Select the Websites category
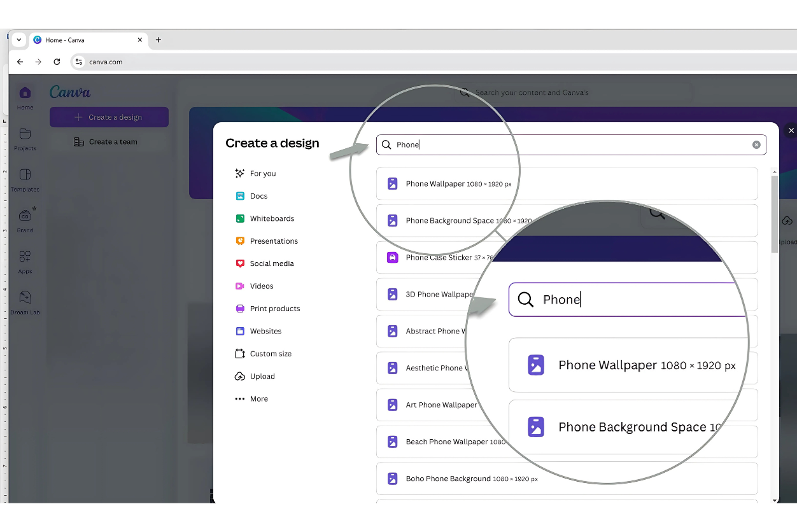The width and height of the screenshot is (797, 532). tap(258, 331)
